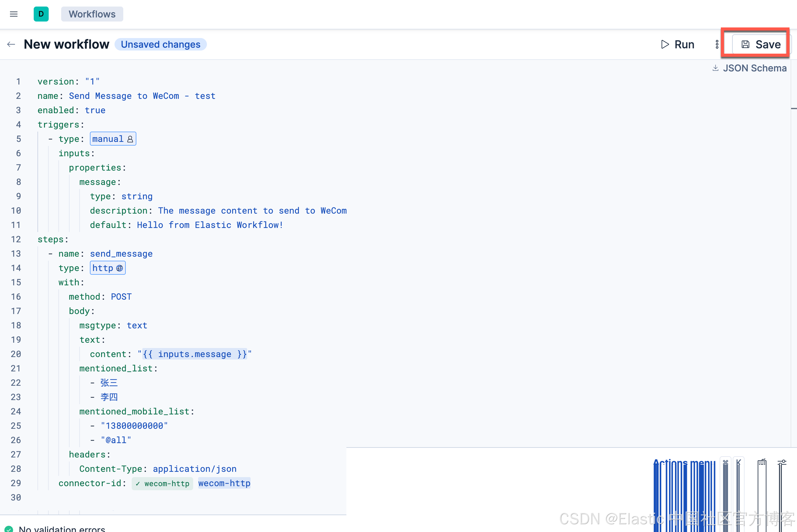Download the JSON Schema

coord(749,68)
